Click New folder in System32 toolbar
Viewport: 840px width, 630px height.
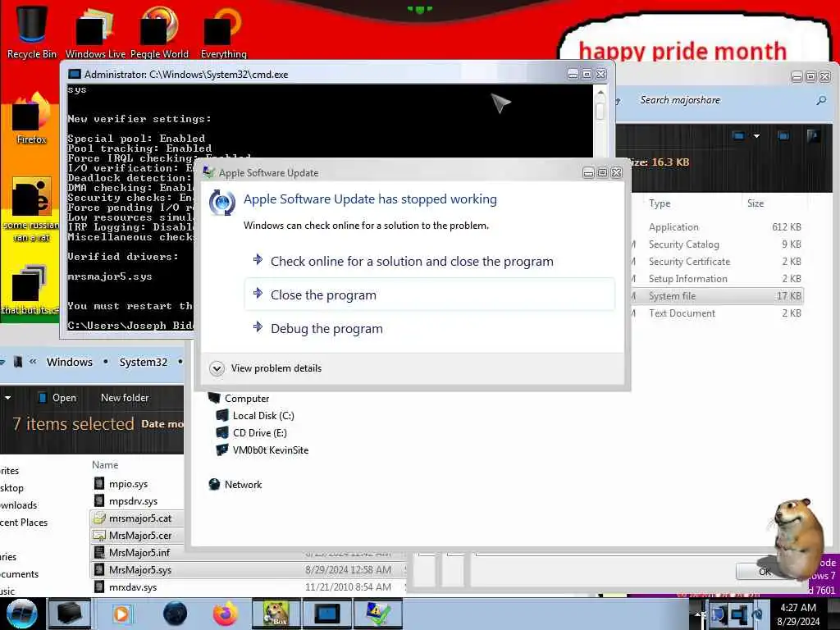point(125,398)
